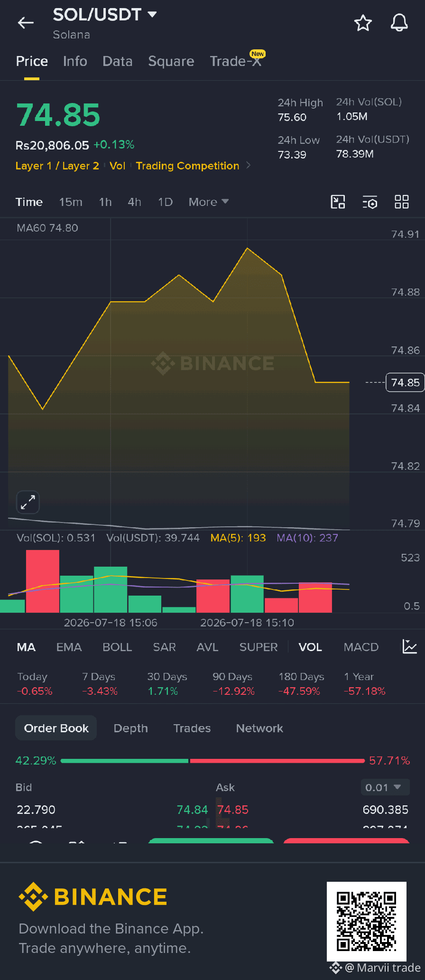Toggle the MACD sub-indicator
This screenshot has height=980, width=425.
(x=361, y=647)
